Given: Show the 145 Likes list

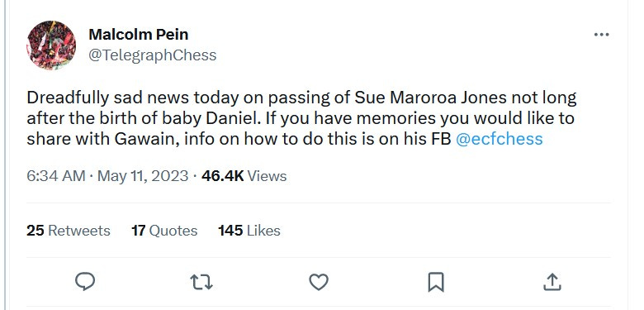Looking at the screenshot, I should pyautogui.click(x=249, y=231).
